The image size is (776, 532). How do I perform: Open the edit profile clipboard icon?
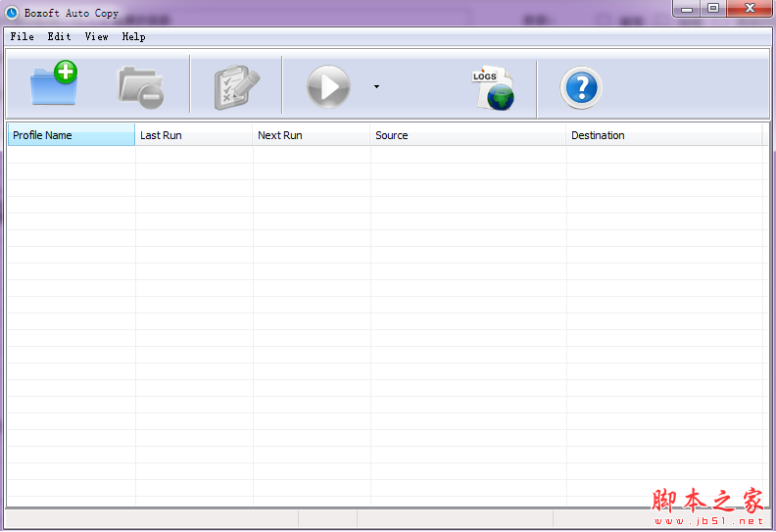click(x=236, y=87)
